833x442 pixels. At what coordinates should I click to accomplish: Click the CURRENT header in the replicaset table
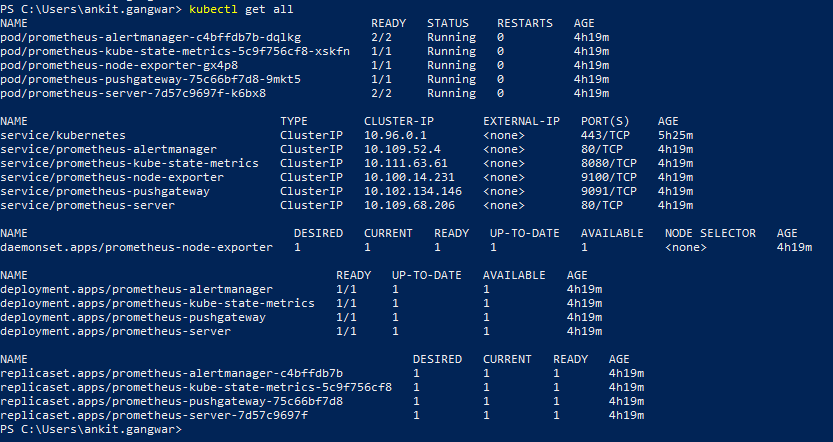click(507, 359)
